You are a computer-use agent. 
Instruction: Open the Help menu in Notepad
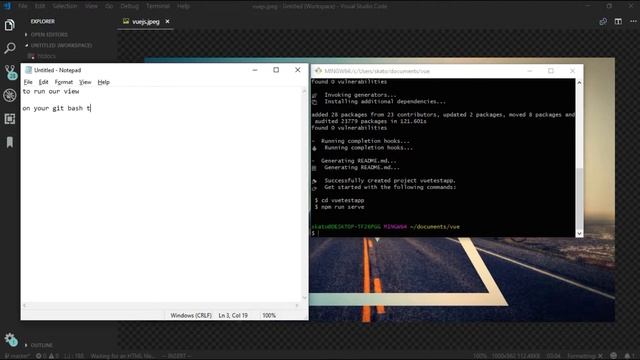click(x=104, y=82)
